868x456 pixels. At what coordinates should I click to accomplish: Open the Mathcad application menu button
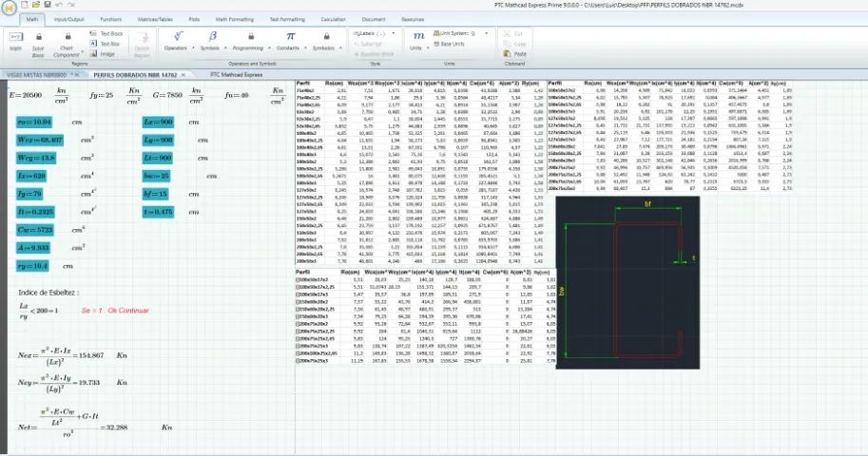coord(10,9)
